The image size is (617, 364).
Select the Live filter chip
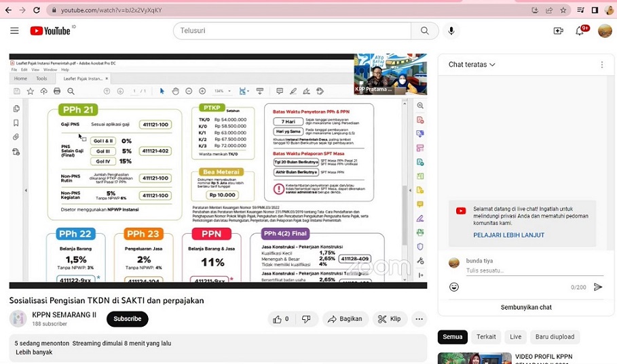pos(516,337)
